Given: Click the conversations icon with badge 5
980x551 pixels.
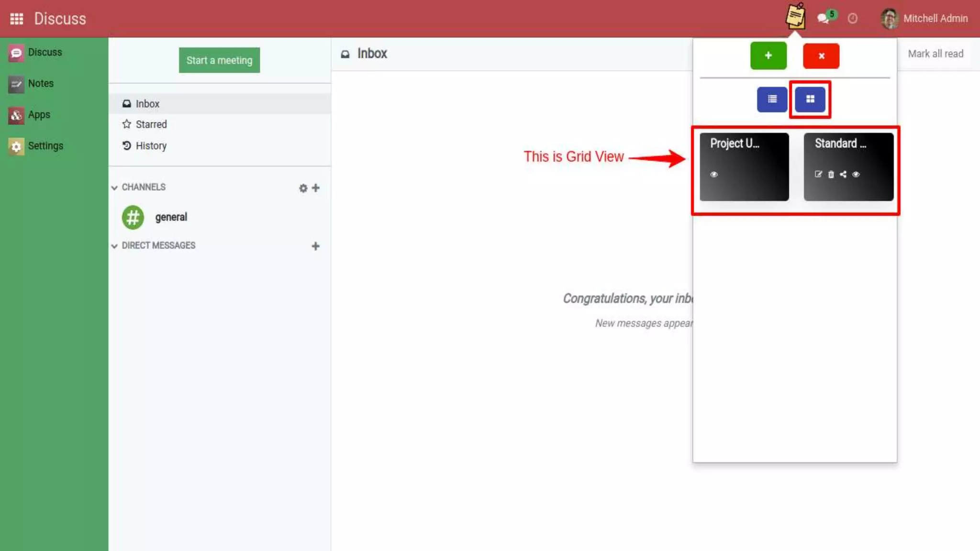Looking at the screenshot, I should point(824,18).
